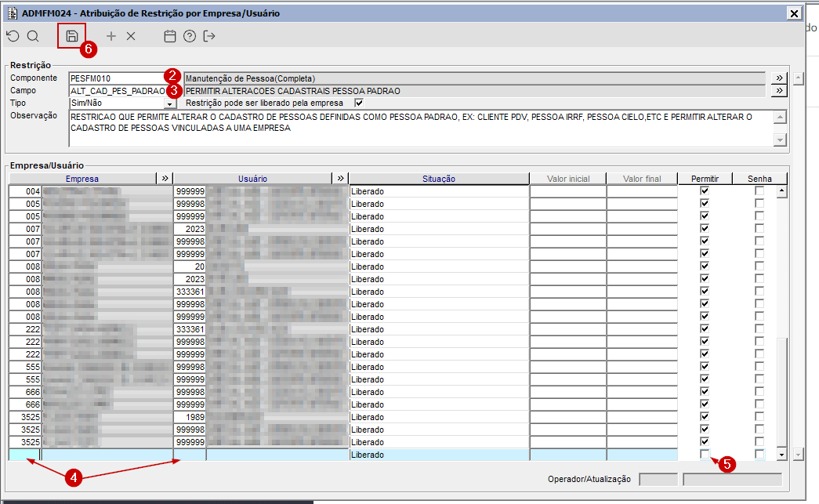The width and height of the screenshot is (819, 504).
Task: Open the Empresa column lookup arrows button
Action: tap(165, 179)
